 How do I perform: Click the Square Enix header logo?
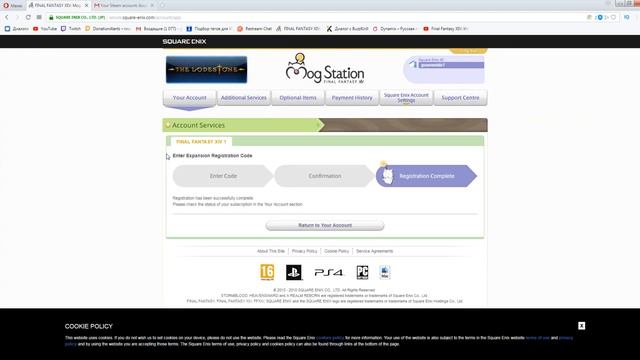(184, 42)
